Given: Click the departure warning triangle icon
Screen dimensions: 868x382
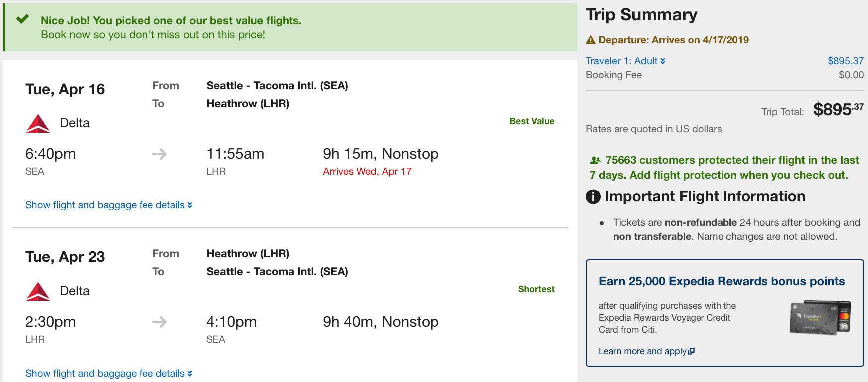Looking at the screenshot, I should pos(591,40).
